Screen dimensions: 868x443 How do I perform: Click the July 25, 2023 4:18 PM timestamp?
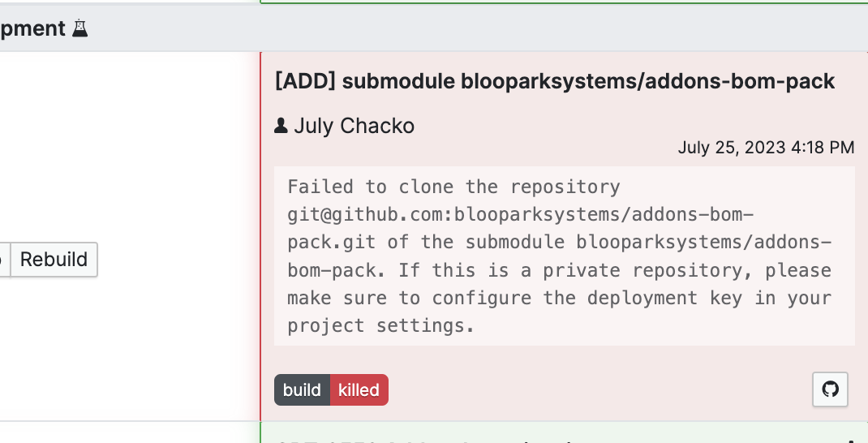click(x=766, y=148)
